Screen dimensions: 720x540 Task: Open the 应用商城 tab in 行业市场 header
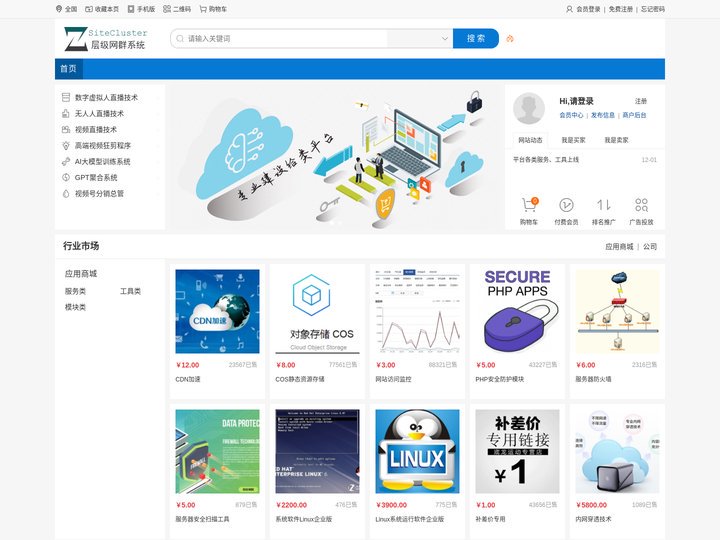pyautogui.click(x=619, y=247)
